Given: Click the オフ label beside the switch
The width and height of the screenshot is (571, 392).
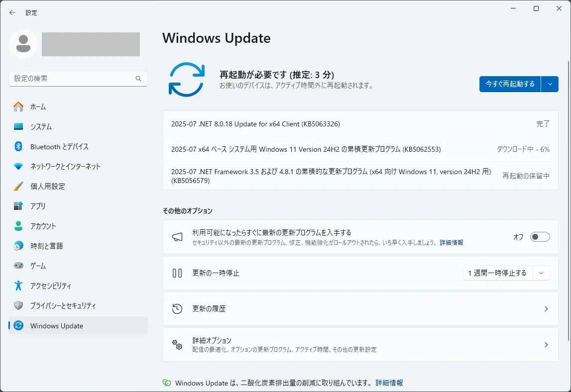Looking at the screenshot, I should click(x=518, y=237).
